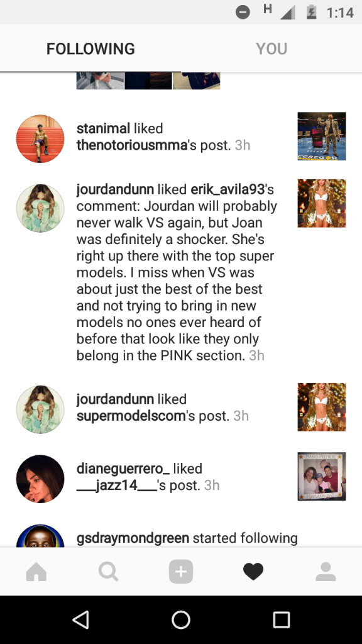The image size is (362, 644).
Task: Open post thumbnail beside supermodelscom activity
Action: pos(322,407)
